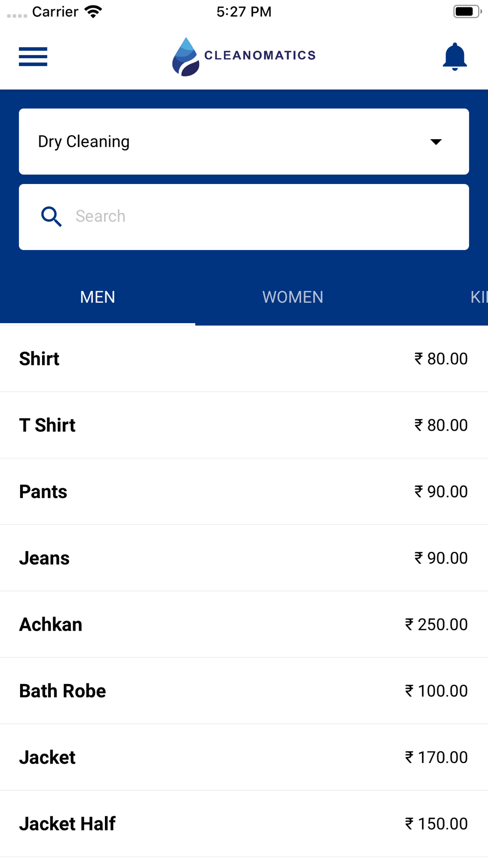Tap the Jacket Half row
The height and width of the screenshot is (868, 488).
244,824
